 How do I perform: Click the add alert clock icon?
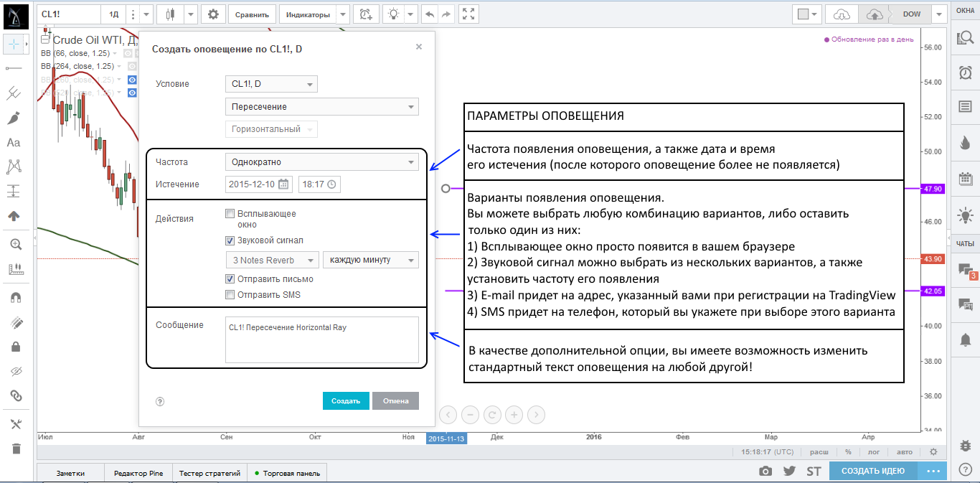[x=366, y=14]
